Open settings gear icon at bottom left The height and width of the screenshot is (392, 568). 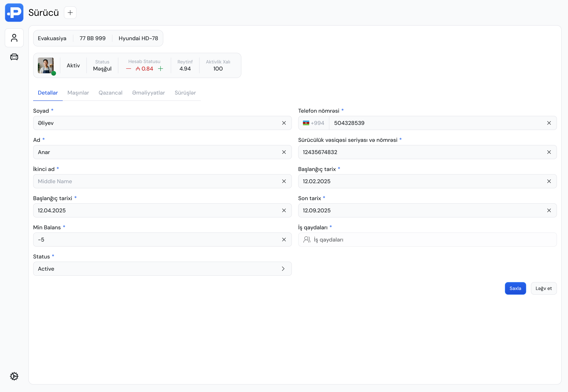pyautogui.click(x=14, y=376)
